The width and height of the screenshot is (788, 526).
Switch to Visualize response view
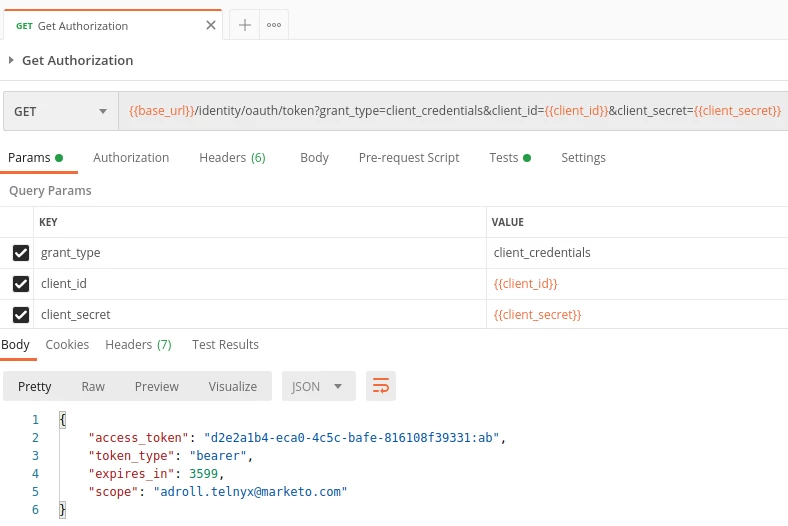pyautogui.click(x=233, y=386)
